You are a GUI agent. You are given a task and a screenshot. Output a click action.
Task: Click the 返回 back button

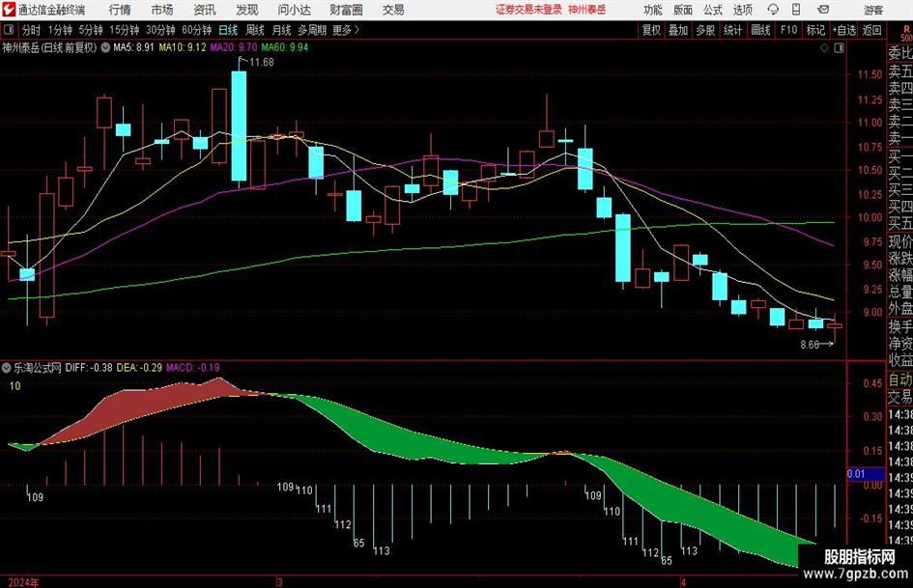(x=871, y=30)
